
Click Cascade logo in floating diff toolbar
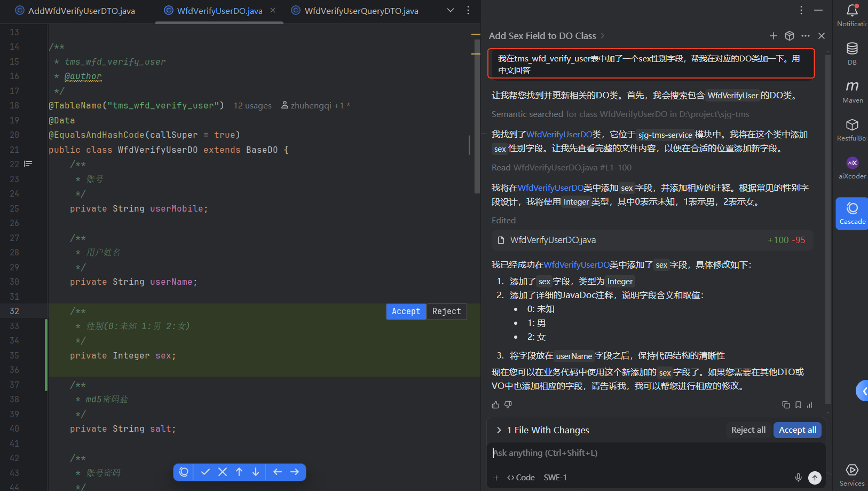pos(184,472)
